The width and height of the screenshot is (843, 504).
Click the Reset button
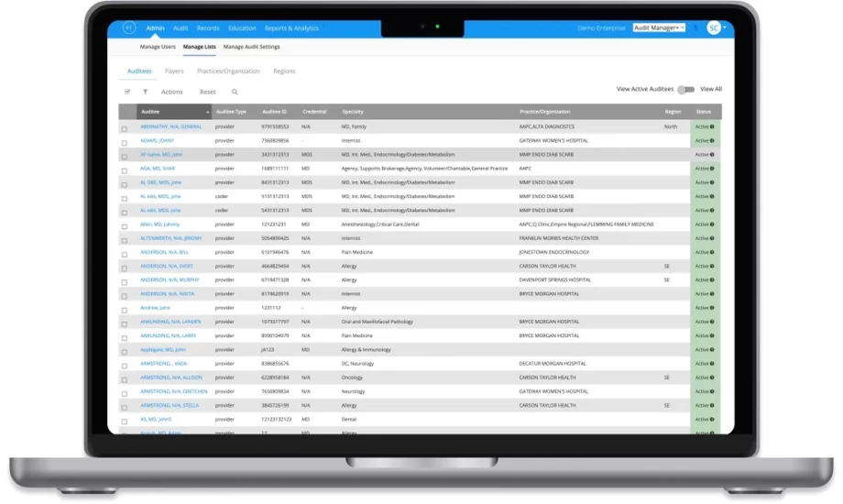207,92
